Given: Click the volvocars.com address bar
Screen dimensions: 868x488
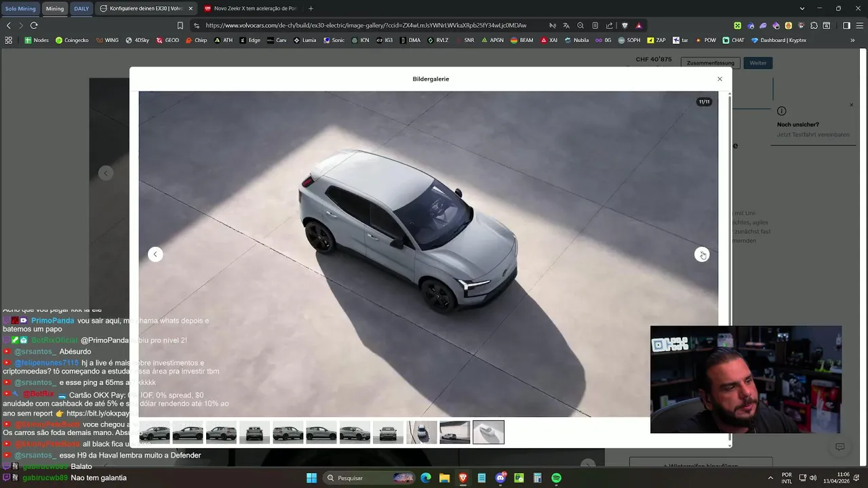Looking at the screenshot, I should [x=366, y=25].
